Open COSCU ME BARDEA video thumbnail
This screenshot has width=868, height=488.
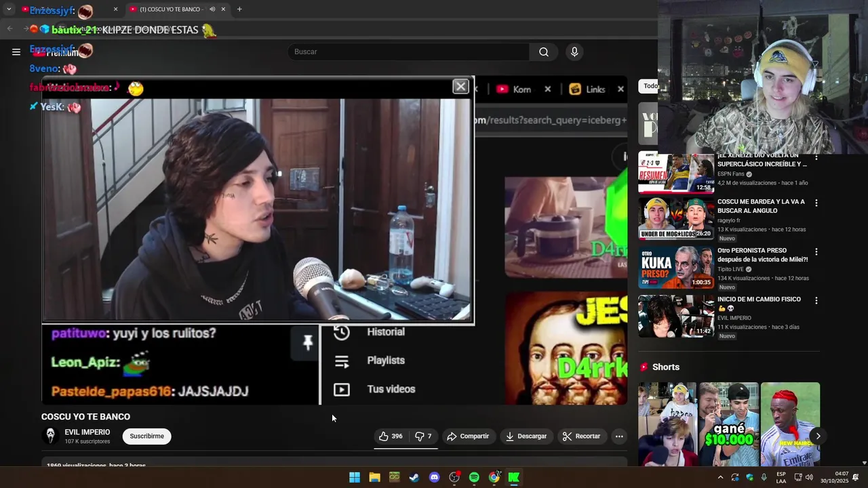(x=676, y=218)
